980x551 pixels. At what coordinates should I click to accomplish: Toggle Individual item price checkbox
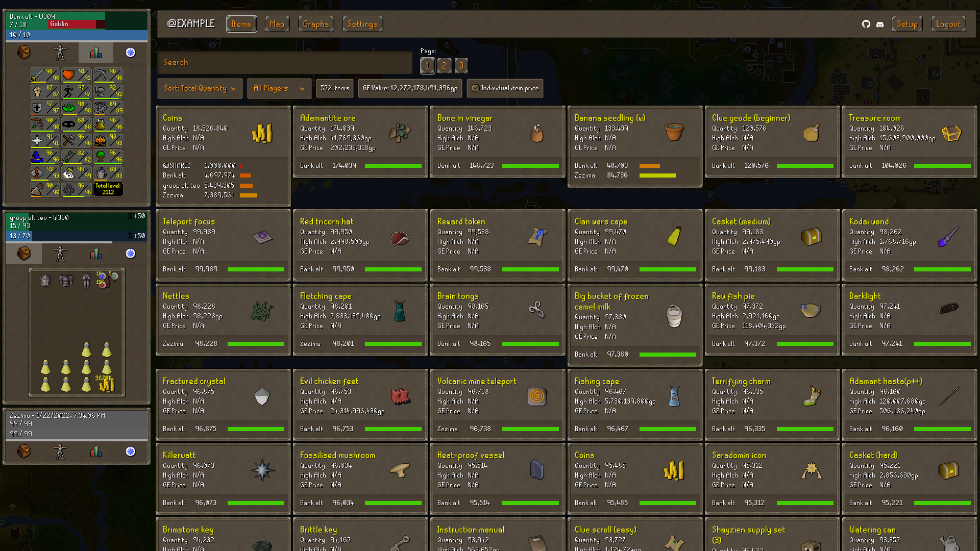(x=476, y=88)
